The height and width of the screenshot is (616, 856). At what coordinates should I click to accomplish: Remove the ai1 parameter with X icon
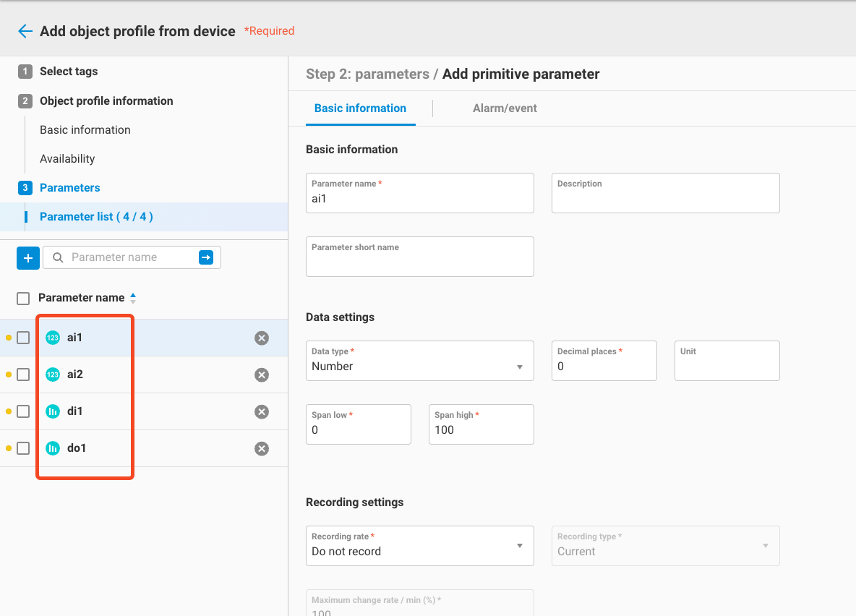point(262,338)
